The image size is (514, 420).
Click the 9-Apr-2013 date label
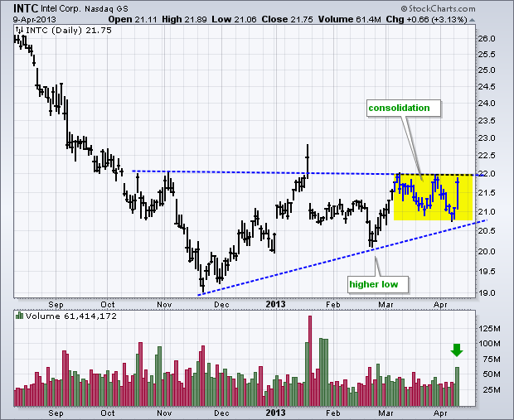point(35,19)
